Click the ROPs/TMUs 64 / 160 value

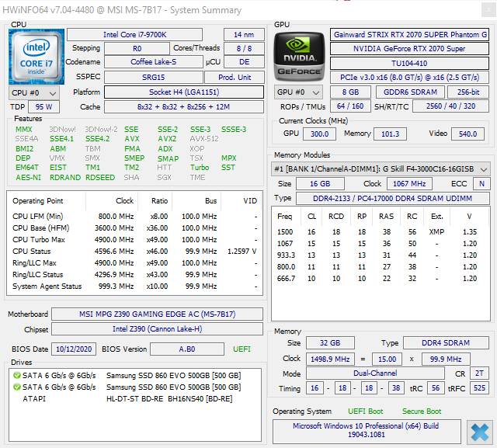pyautogui.click(x=350, y=106)
